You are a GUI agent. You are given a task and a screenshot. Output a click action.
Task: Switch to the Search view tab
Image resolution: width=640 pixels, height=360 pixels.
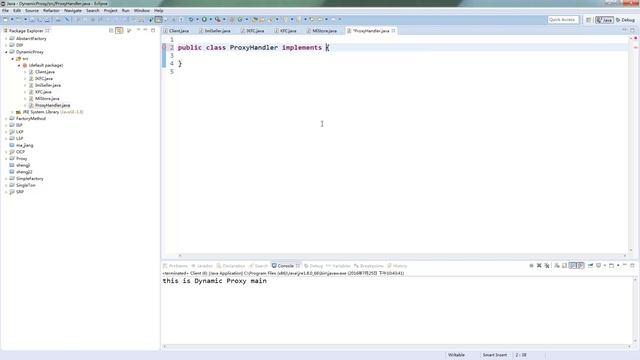[x=258, y=266]
